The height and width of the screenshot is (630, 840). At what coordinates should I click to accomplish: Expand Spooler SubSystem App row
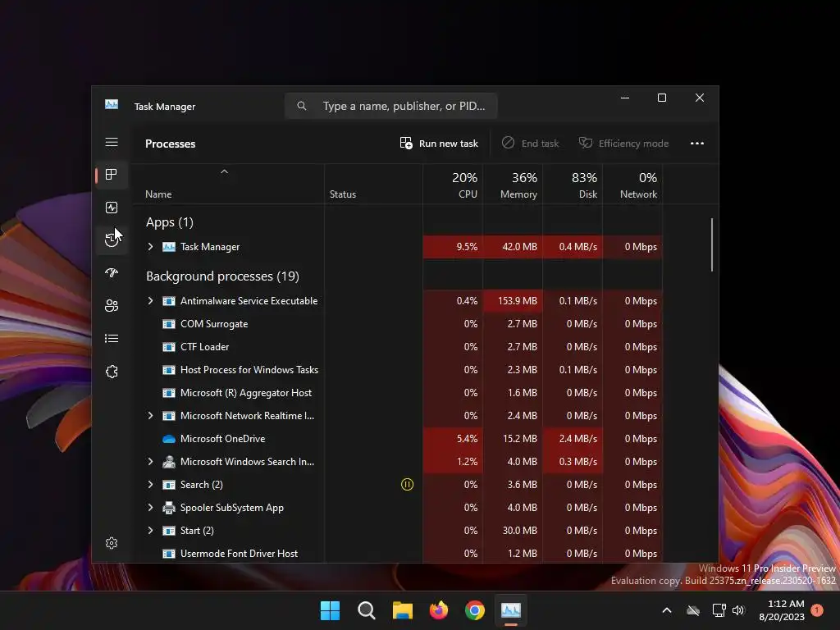(151, 507)
